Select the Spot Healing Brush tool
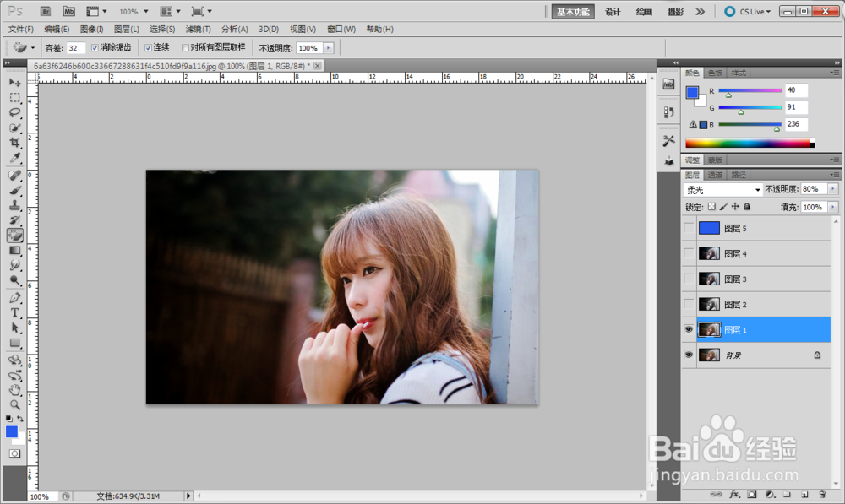Image resolution: width=845 pixels, height=504 pixels. 14,175
